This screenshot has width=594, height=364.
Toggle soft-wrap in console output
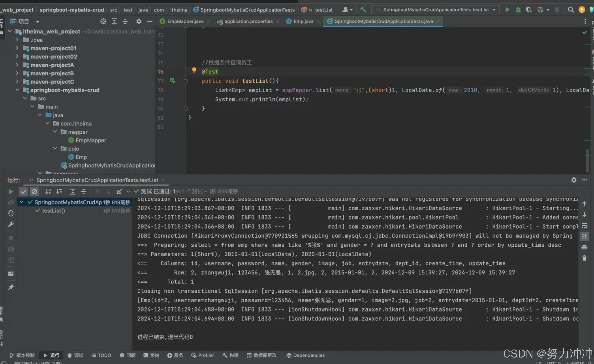[584, 226]
